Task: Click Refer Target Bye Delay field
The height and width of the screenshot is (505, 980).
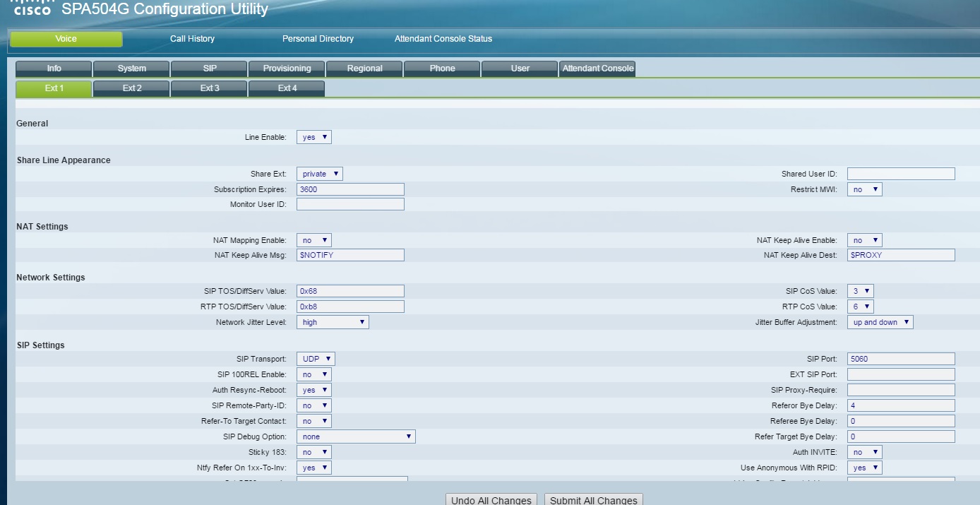Action: 901,436
